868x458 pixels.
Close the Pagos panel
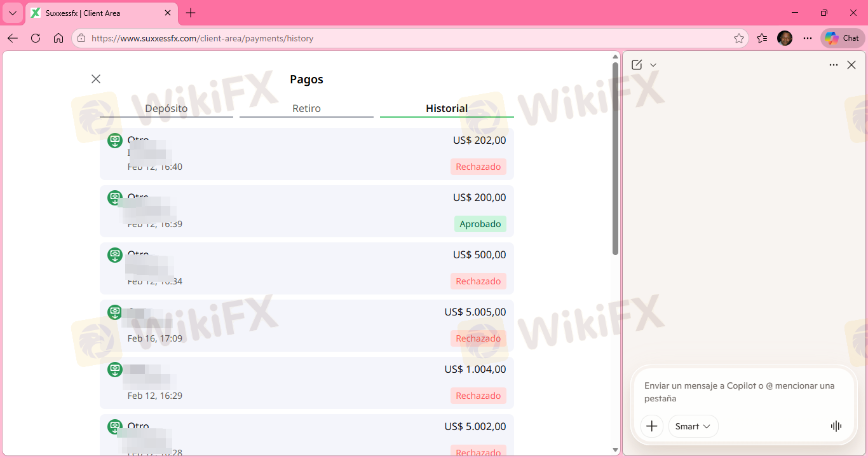tap(96, 79)
